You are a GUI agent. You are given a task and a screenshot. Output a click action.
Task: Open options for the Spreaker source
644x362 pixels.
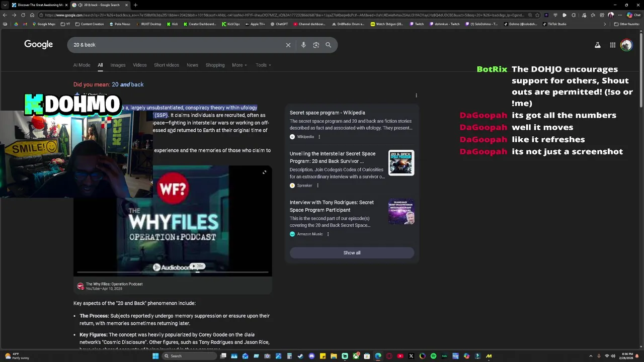pos(317,186)
